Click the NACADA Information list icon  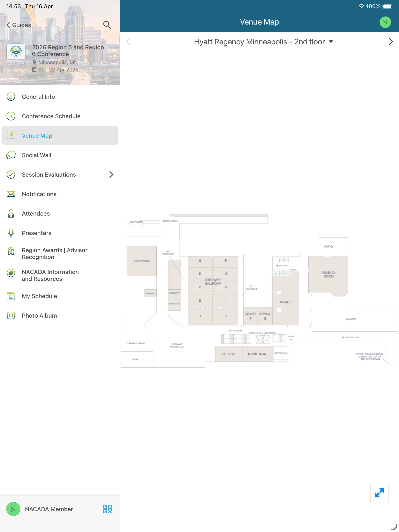tap(11, 273)
